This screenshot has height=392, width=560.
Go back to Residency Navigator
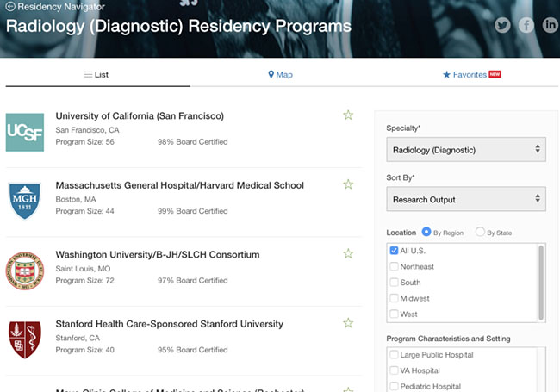55,6
